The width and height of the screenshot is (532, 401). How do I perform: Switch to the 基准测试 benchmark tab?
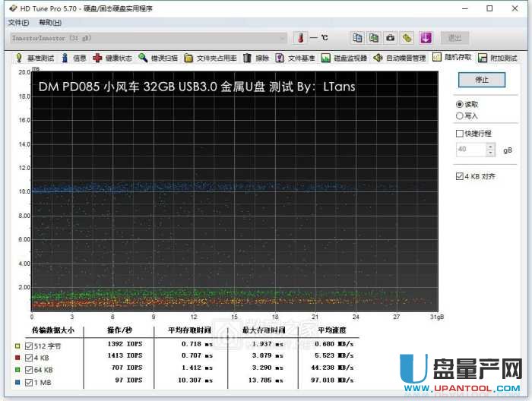[x=35, y=58]
